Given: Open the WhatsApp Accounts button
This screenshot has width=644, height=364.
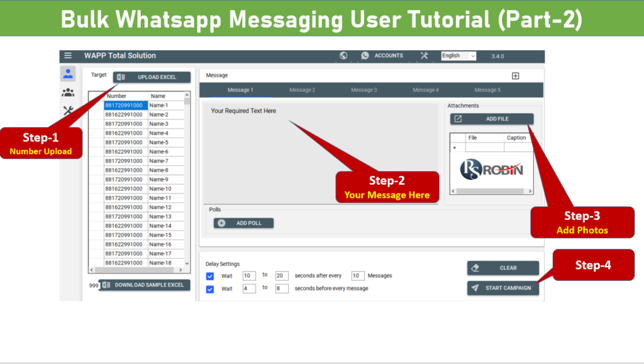Looking at the screenshot, I should pos(382,55).
